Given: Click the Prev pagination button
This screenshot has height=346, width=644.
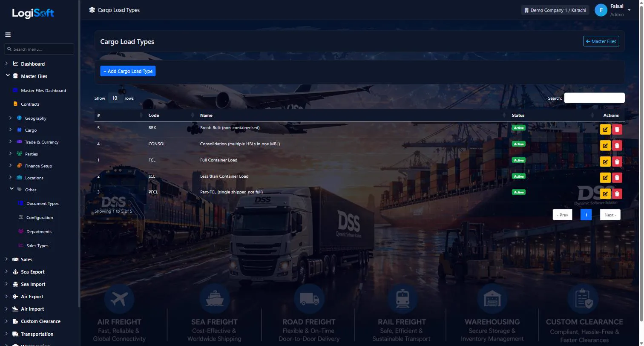Looking at the screenshot, I should point(562,215).
